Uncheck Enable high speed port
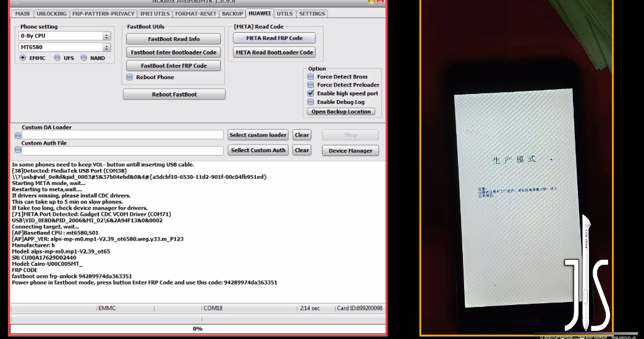 [310, 93]
